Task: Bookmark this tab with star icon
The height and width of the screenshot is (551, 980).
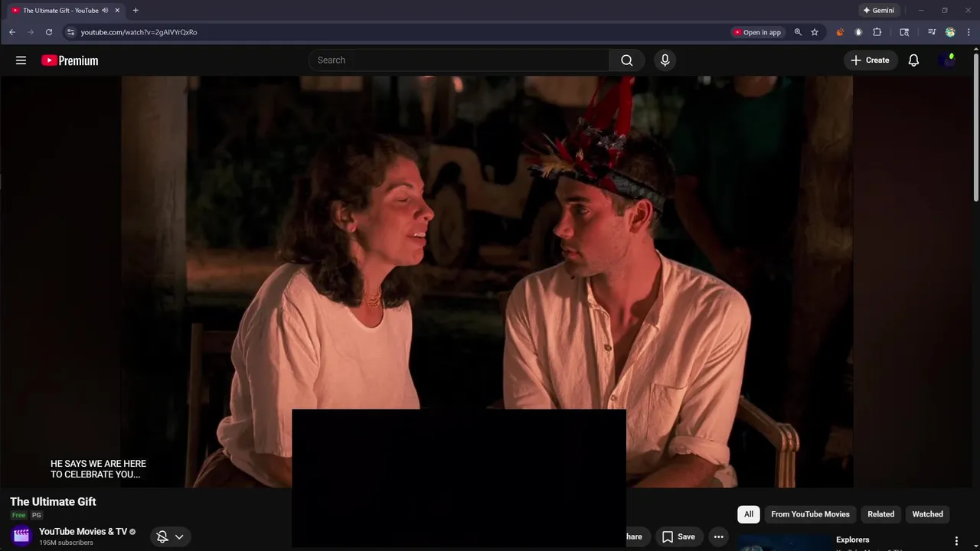Action: coord(815,32)
